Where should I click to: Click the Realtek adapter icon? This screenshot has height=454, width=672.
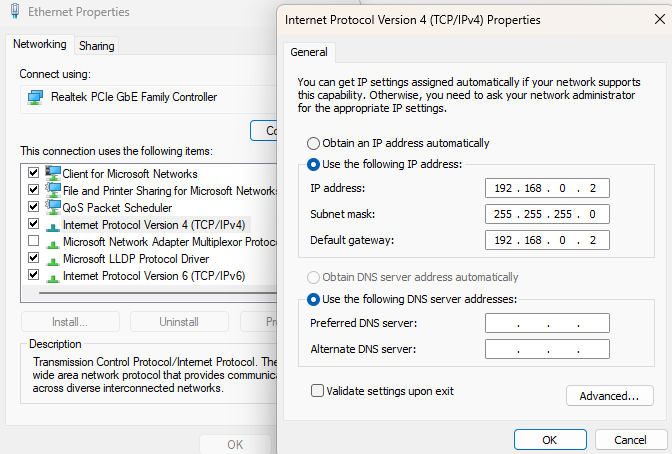(36, 97)
